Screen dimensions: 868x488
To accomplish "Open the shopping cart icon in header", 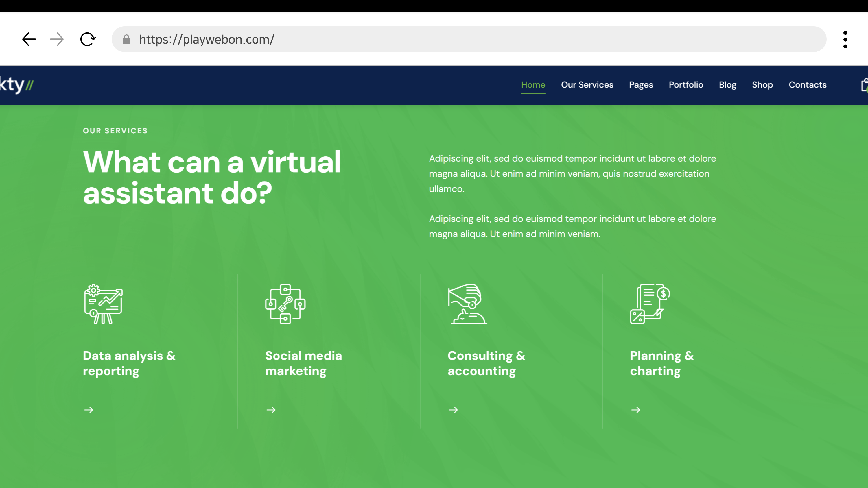I will point(864,85).
